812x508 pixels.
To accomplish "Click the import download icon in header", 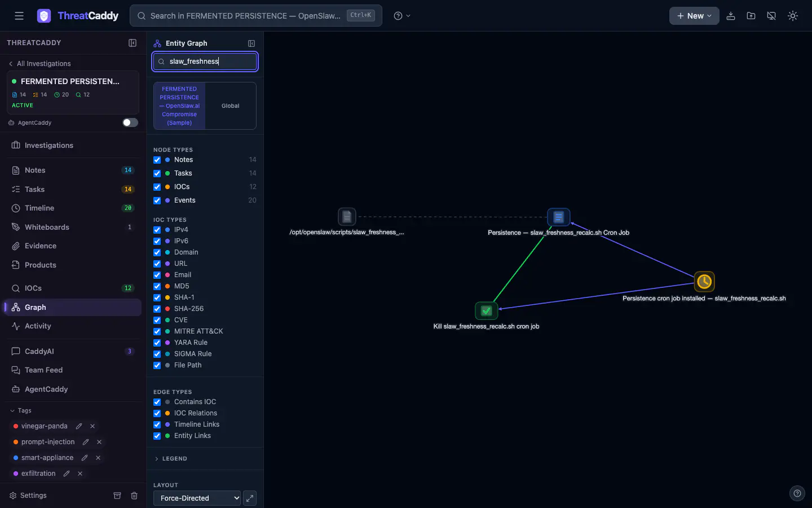I will [x=731, y=16].
